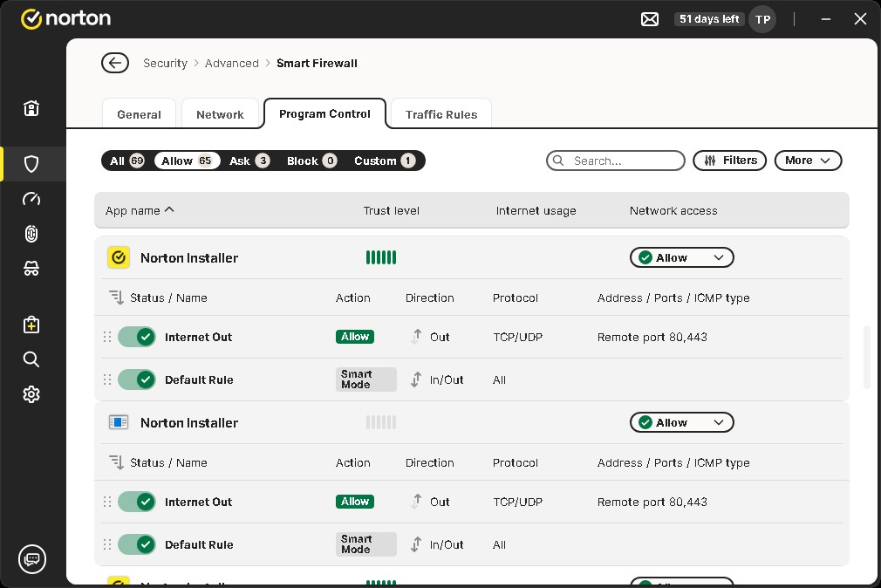Open the chat support icon

(32, 558)
